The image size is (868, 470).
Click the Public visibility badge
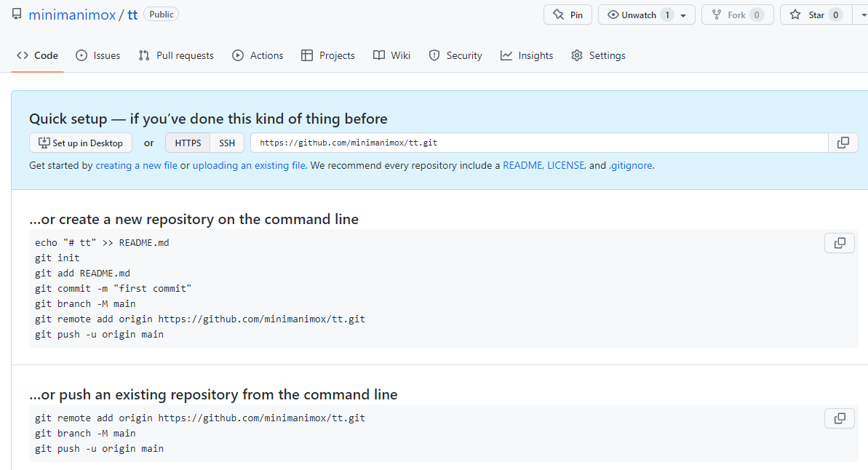(161, 15)
